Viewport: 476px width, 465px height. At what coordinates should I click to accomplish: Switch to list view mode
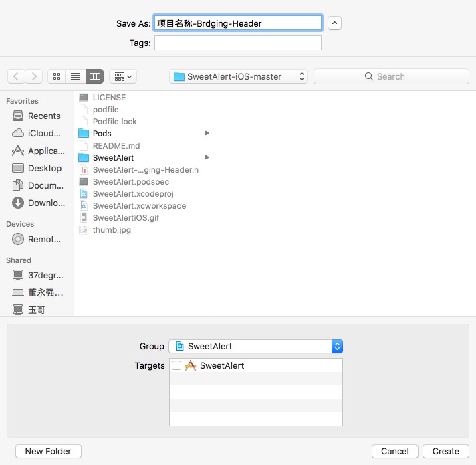[x=76, y=76]
